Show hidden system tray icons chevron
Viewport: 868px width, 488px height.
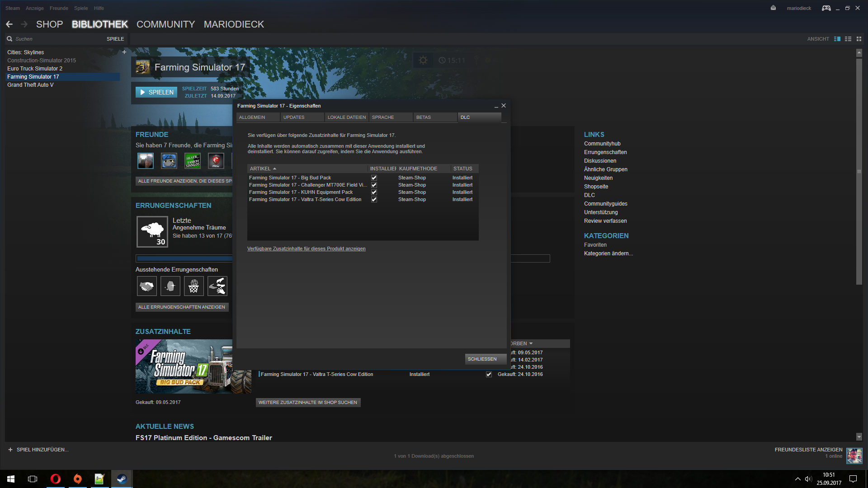797,479
